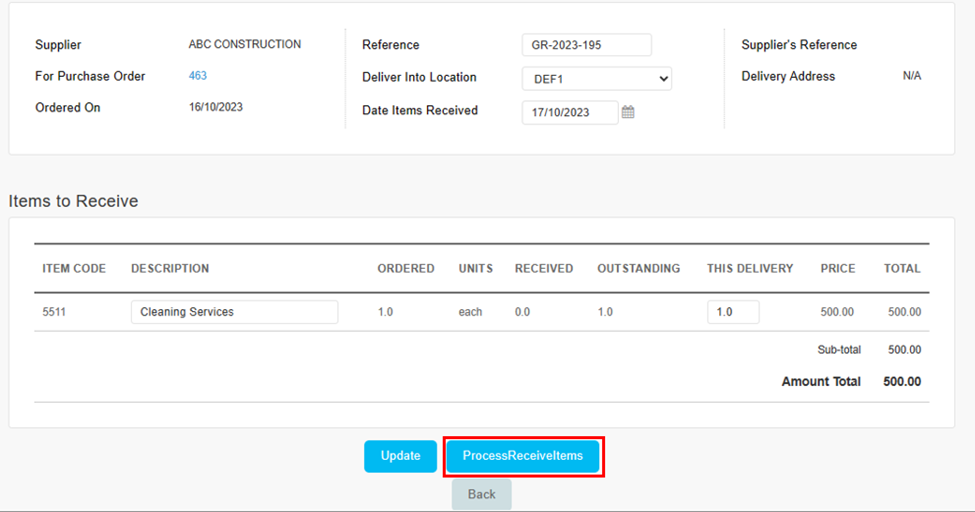Select item code 5511 cell

pyautogui.click(x=54, y=312)
